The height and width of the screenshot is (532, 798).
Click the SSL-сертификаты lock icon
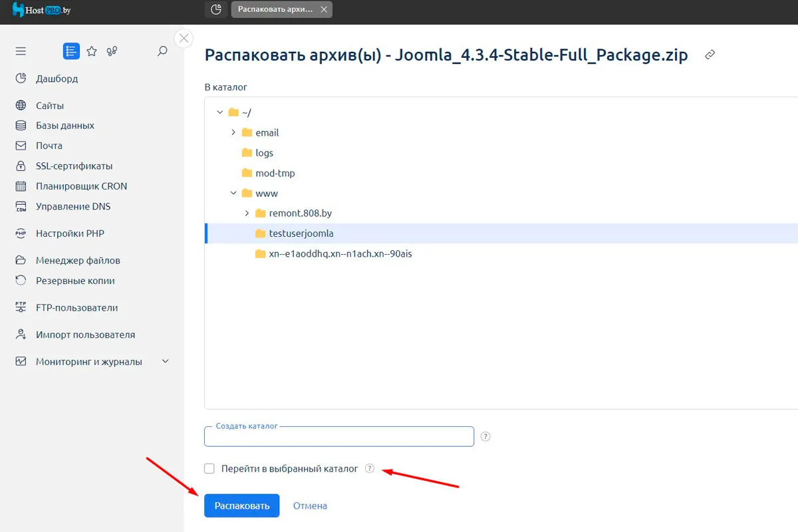click(21, 166)
